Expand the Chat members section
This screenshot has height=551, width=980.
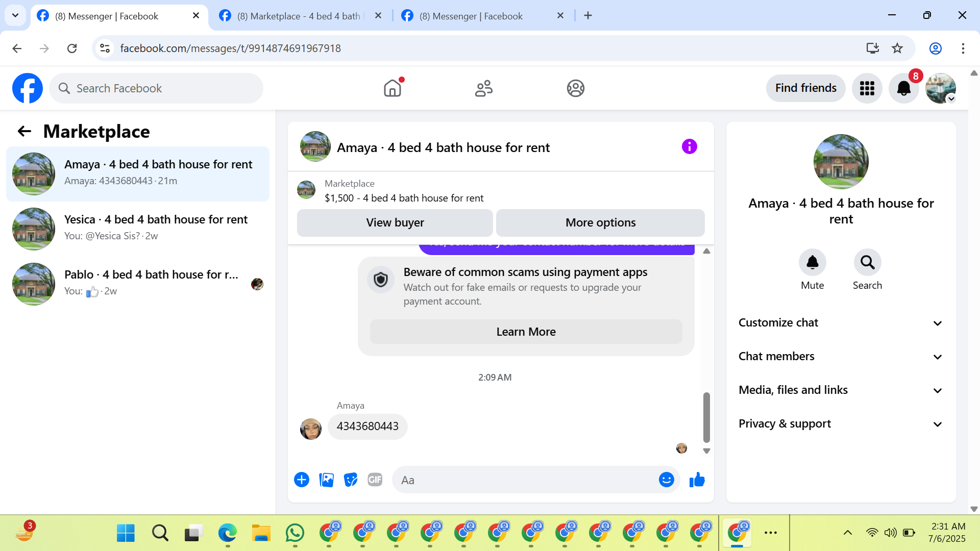(x=841, y=357)
